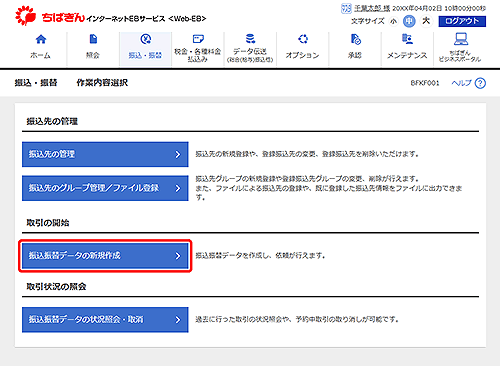
Task: Click the help question mark icon
Action: pyautogui.click(x=480, y=83)
